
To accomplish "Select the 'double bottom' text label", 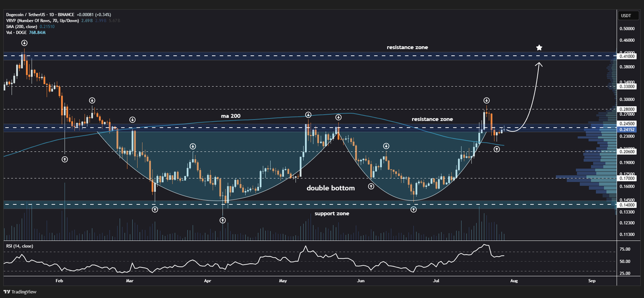I will [331, 188].
